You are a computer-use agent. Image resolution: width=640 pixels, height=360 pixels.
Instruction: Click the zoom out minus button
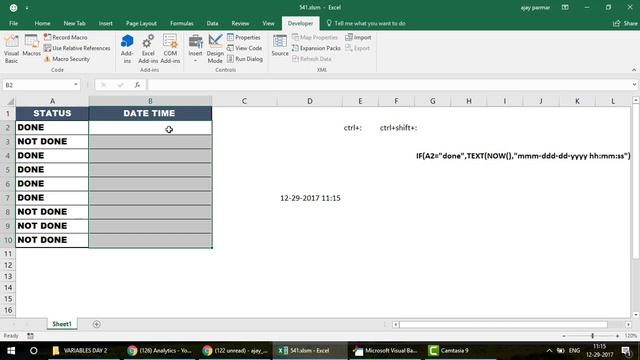click(564, 336)
